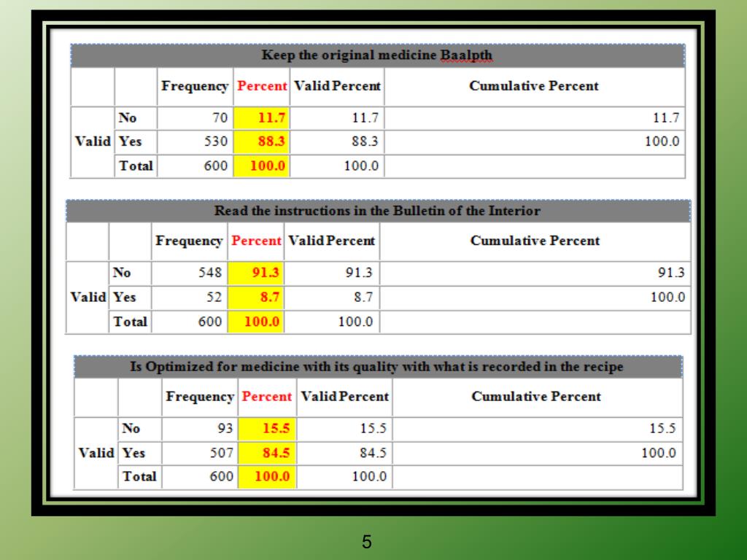Click the yellow-highlighted 15.5 percent cell

point(267,429)
